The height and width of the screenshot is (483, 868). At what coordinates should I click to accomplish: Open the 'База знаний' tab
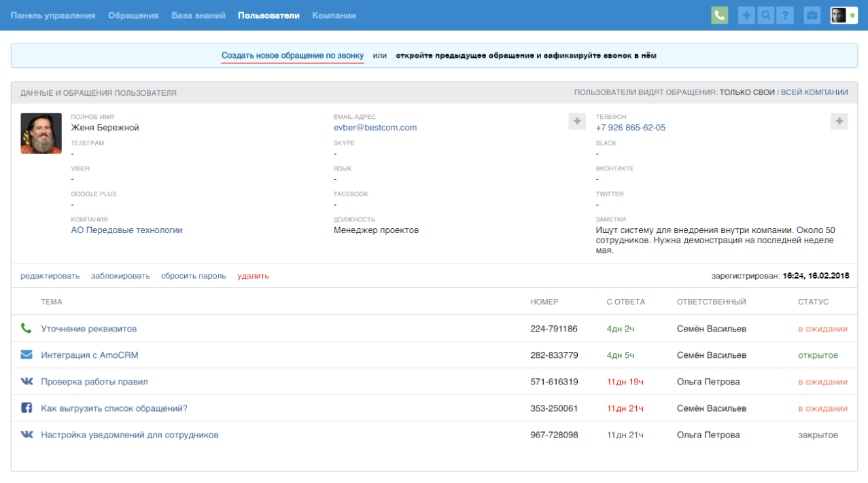point(198,16)
